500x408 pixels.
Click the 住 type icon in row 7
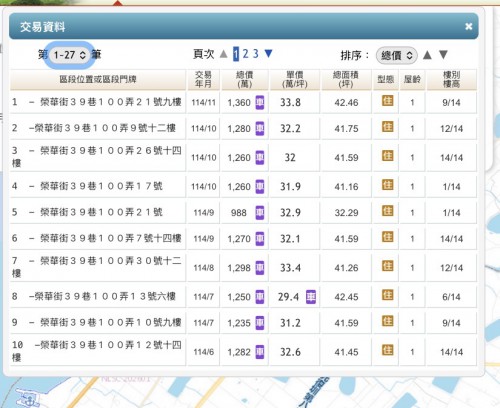[387, 266]
